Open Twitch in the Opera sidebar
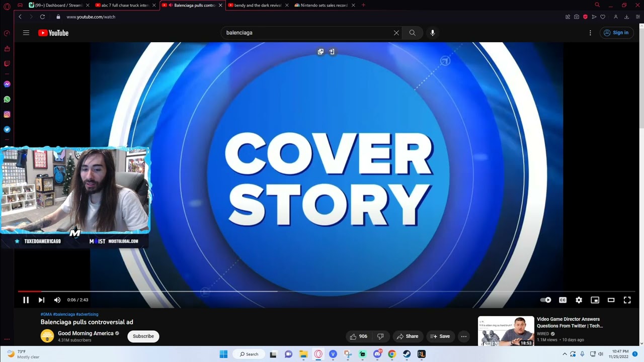The width and height of the screenshot is (644, 362). click(7, 64)
